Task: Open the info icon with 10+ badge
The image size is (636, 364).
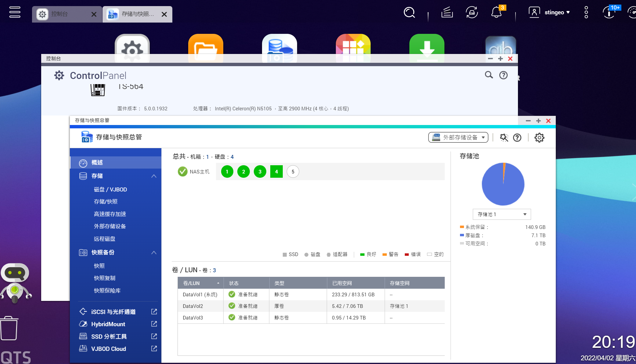Action: point(609,12)
